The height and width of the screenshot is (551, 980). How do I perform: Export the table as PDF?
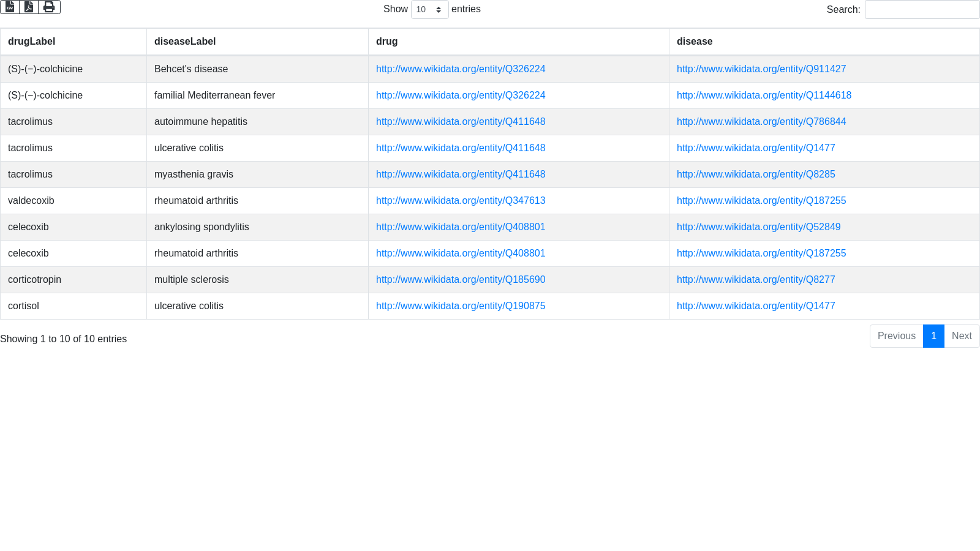point(29,7)
